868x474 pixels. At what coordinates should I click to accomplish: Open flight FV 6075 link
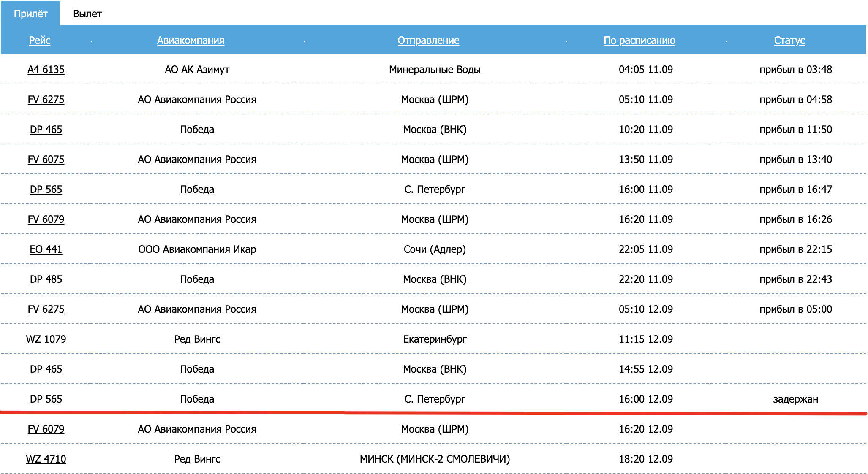tap(46, 160)
